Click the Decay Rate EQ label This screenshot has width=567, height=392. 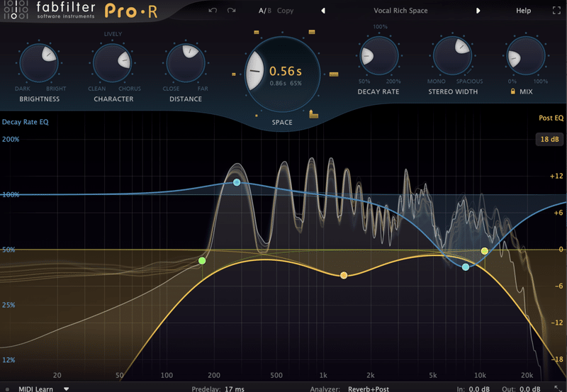point(26,122)
